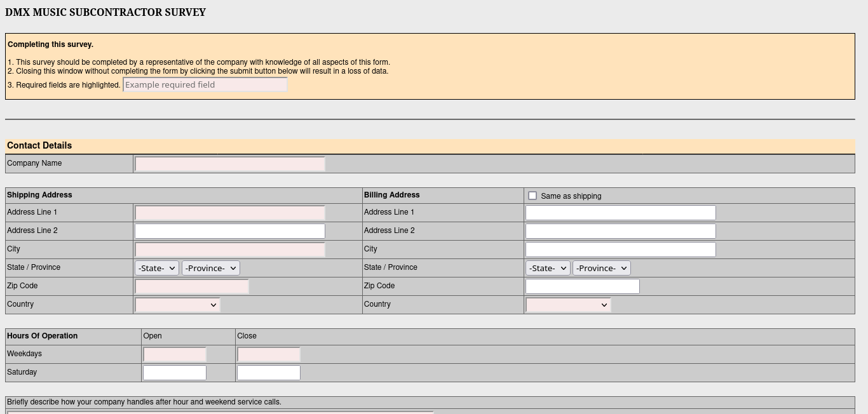Image resolution: width=868 pixels, height=414 pixels.
Task: Open the shipping Province dropdown
Action: 211,268
